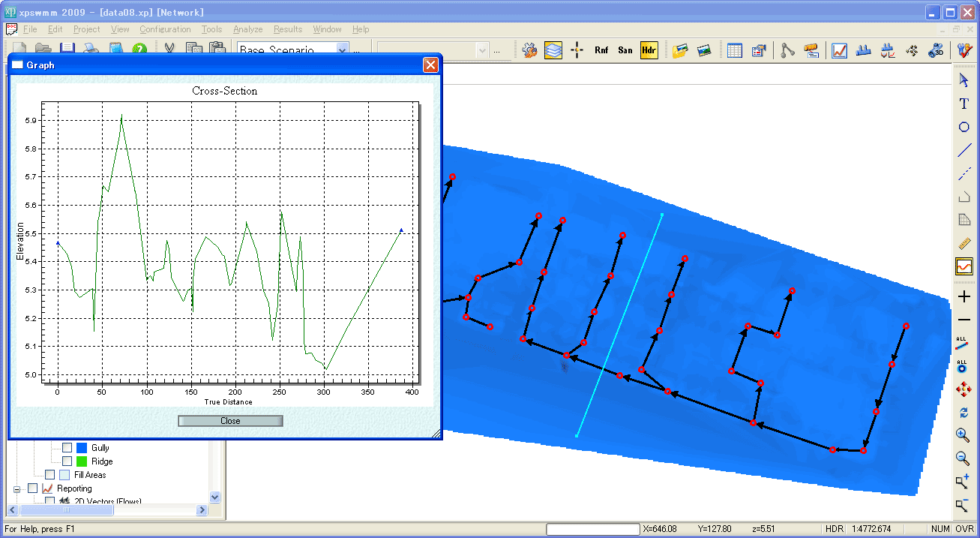Toggle the Gully layer checkbox
The image size is (980, 538).
[x=67, y=448]
